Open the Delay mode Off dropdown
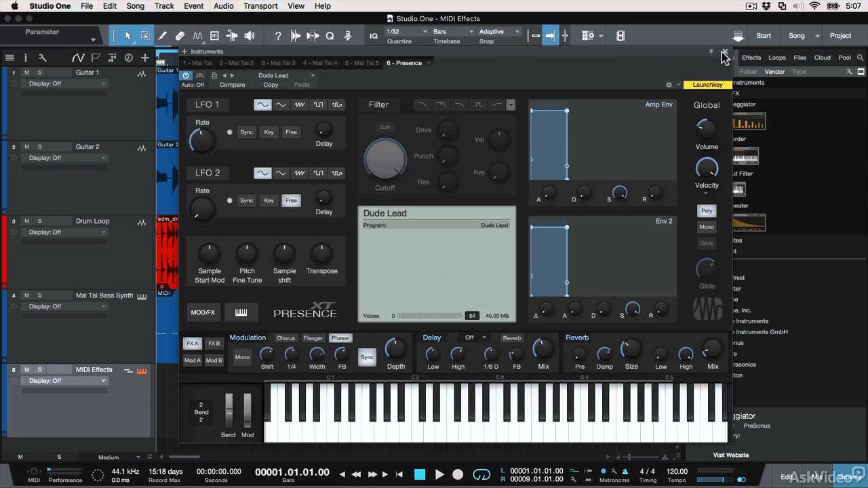This screenshot has height=488, width=868. pos(475,338)
